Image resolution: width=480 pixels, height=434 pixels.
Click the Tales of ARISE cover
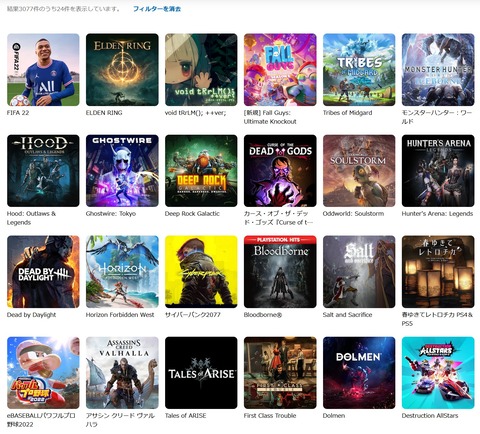tap(201, 373)
